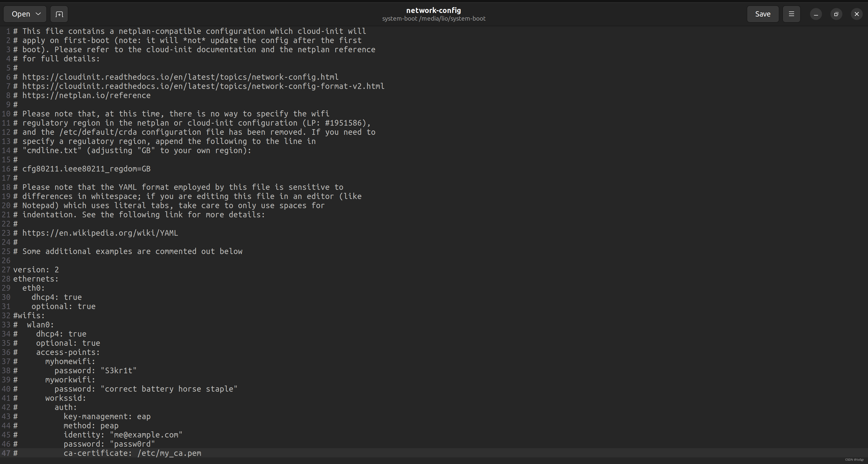Click the network-config-format-v2.html URL
Viewport: 868px width, 464px height.
(203, 86)
